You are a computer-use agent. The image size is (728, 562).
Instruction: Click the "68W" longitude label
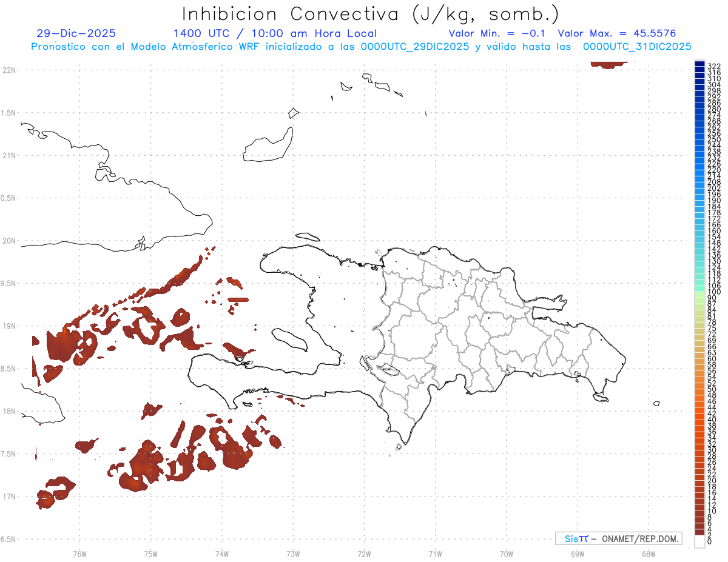(x=649, y=554)
